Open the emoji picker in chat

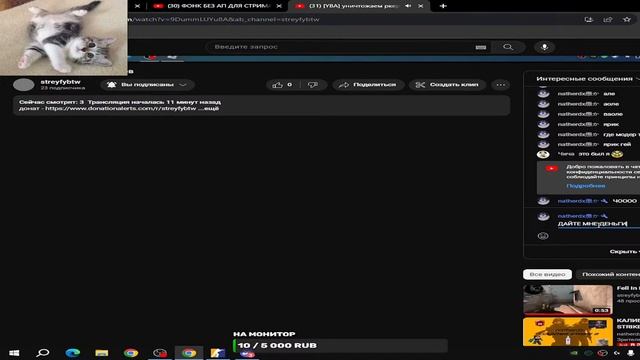(543, 236)
